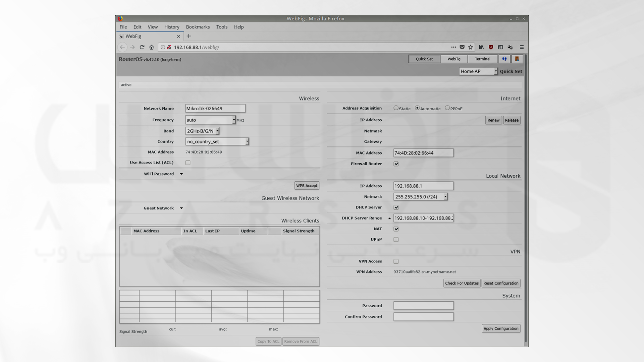Click the browser address bar URL
The height and width of the screenshot is (362, 644).
pyautogui.click(x=197, y=47)
